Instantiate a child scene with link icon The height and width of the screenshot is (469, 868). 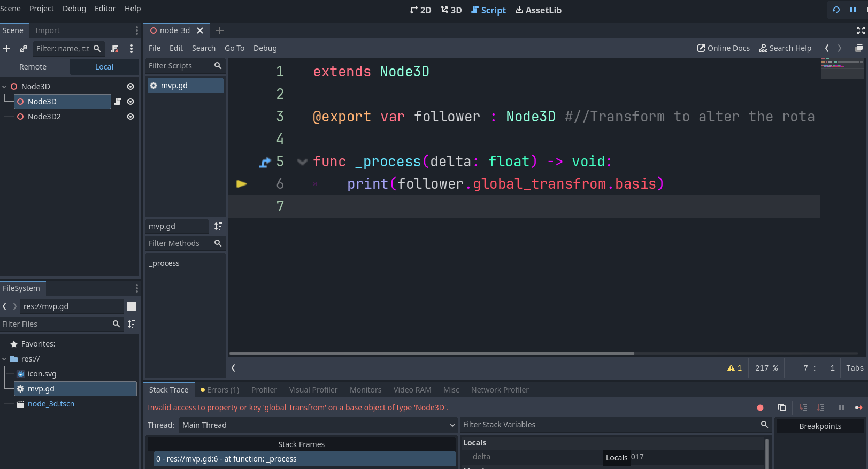24,49
